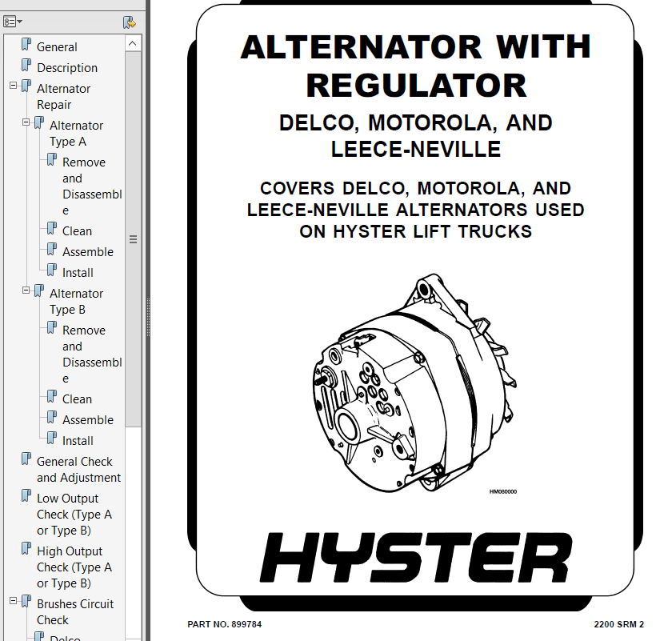Click the PART NO. 899784 text
This screenshot has width=672, height=641.
pos(225,624)
